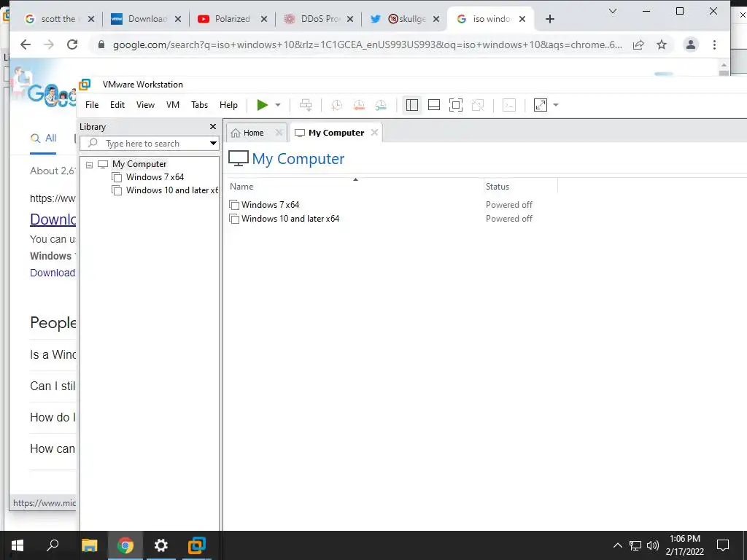Click the console view icon
The image size is (747, 560).
[x=509, y=105]
